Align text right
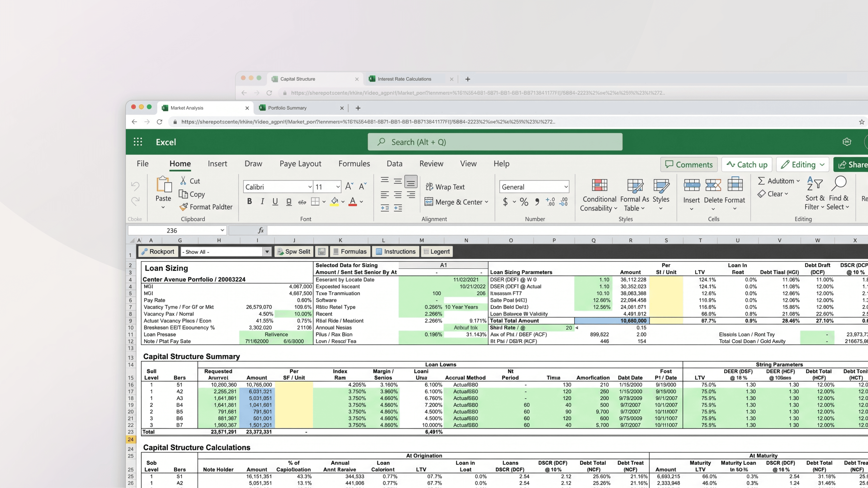868x488 pixels. click(x=411, y=194)
